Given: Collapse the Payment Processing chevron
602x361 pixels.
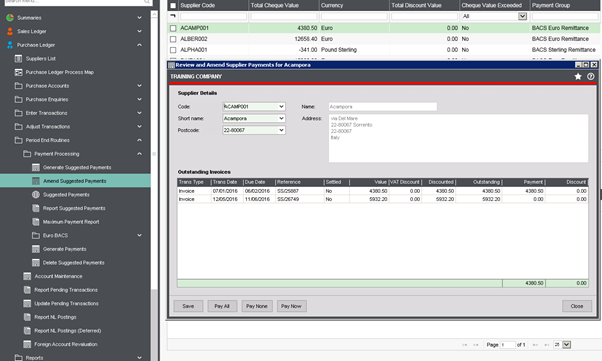Looking at the screenshot, I should pos(139,154).
